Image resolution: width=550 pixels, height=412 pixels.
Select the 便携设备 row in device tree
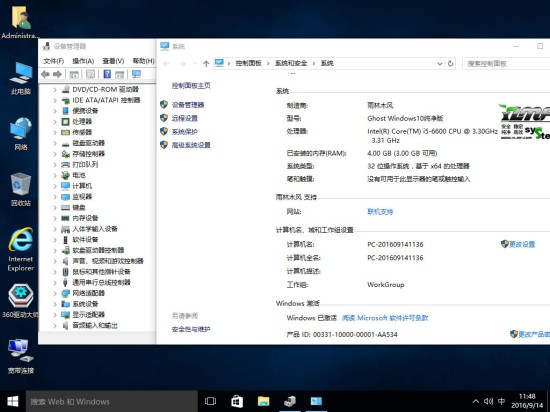tap(85, 111)
